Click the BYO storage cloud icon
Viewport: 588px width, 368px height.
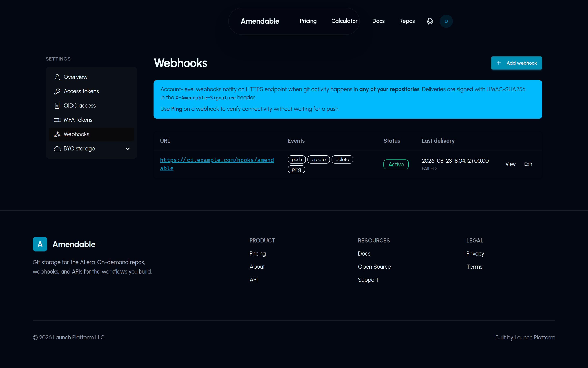coord(57,149)
